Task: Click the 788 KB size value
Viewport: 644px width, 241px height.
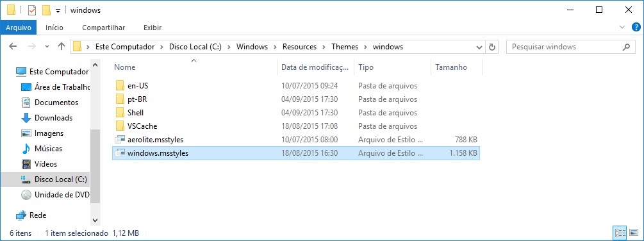Action: 466,140
